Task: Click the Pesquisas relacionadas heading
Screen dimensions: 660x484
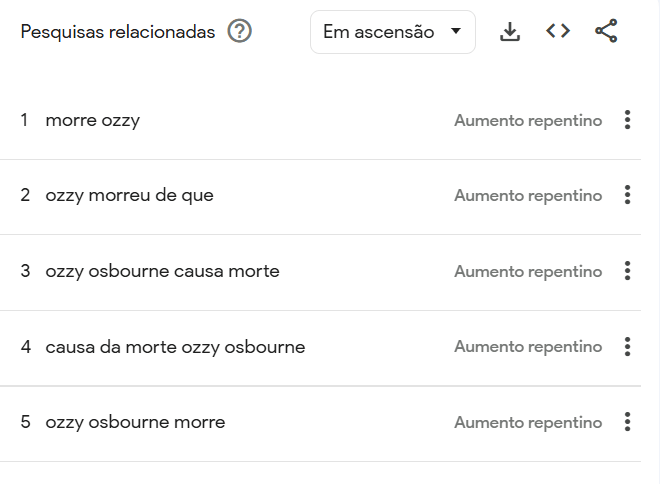Action: [x=117, y=32]
